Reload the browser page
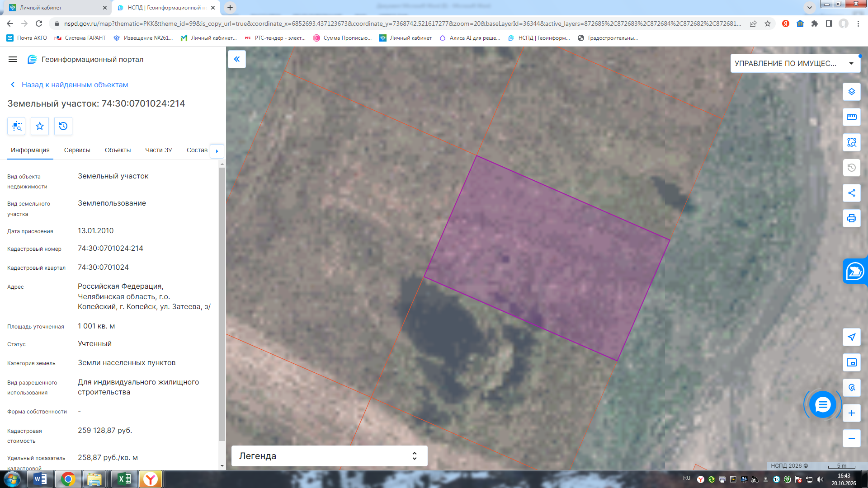This screenshot has height=488, width=868. click(x=39, y=23)
